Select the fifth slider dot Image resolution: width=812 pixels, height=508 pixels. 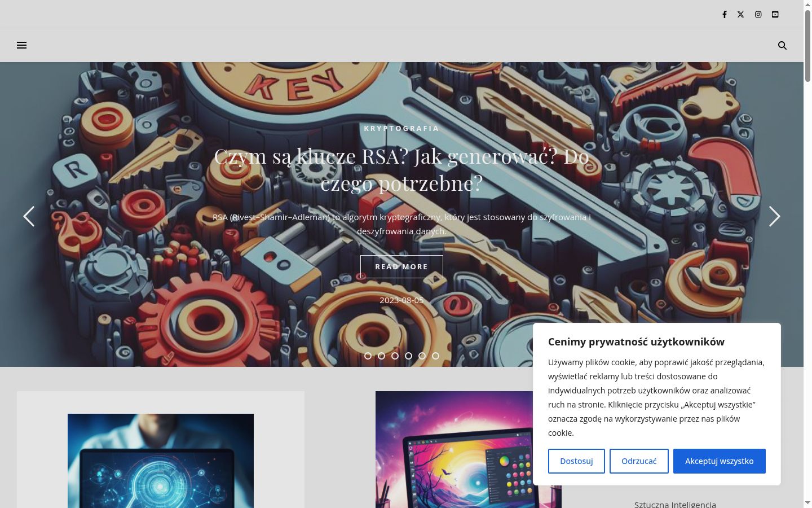(x=422, y=356)
